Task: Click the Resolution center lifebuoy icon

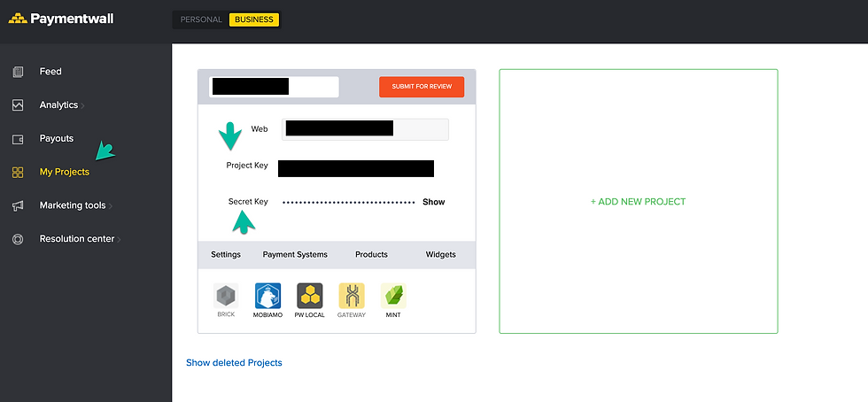Action: (x=18, y=239)
